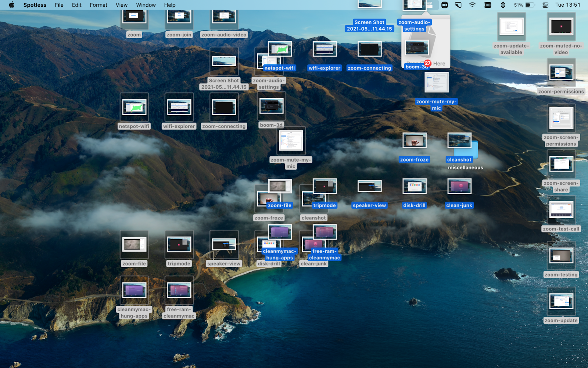588x368 pixels.
Task: Open the View menu
Action: pyautogui.click(x=122, y=5)
